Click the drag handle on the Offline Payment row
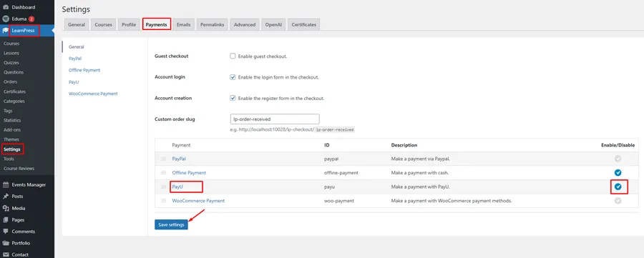The image size is (644, 258). 163,173
